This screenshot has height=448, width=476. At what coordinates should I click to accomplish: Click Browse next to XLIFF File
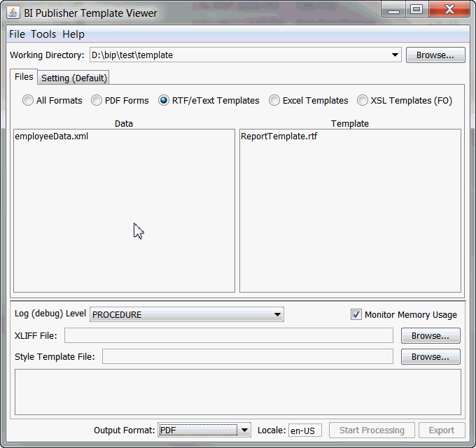tap(430, 336)
